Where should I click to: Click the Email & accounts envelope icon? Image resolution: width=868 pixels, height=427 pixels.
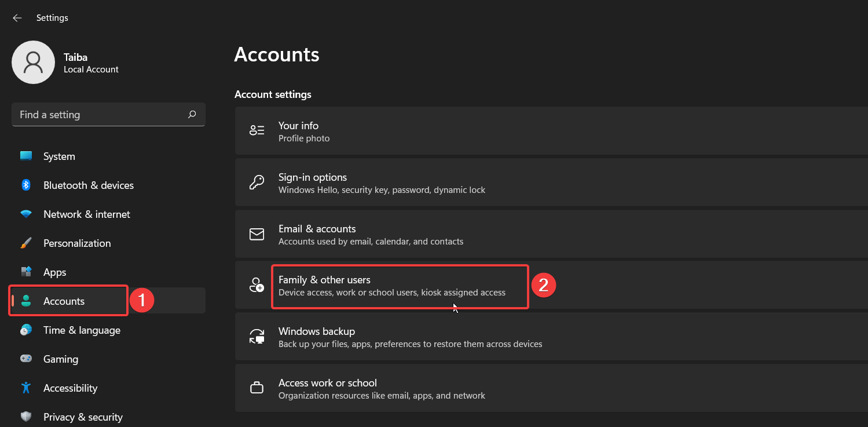(x=257, y=233)
